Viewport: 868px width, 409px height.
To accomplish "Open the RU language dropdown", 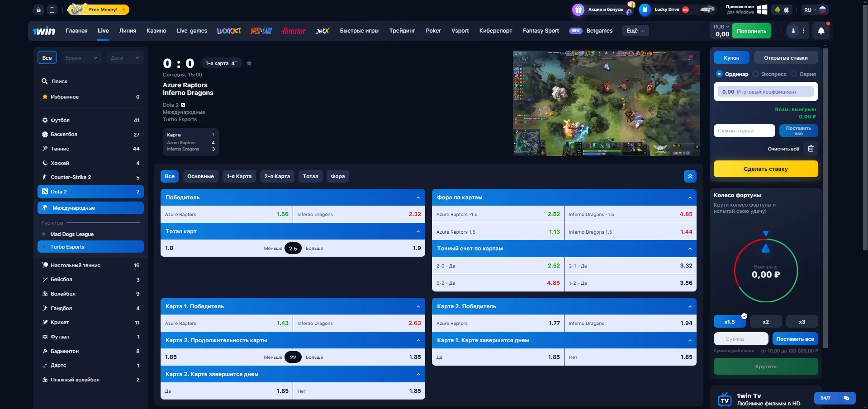I will [x=810, y=9].
